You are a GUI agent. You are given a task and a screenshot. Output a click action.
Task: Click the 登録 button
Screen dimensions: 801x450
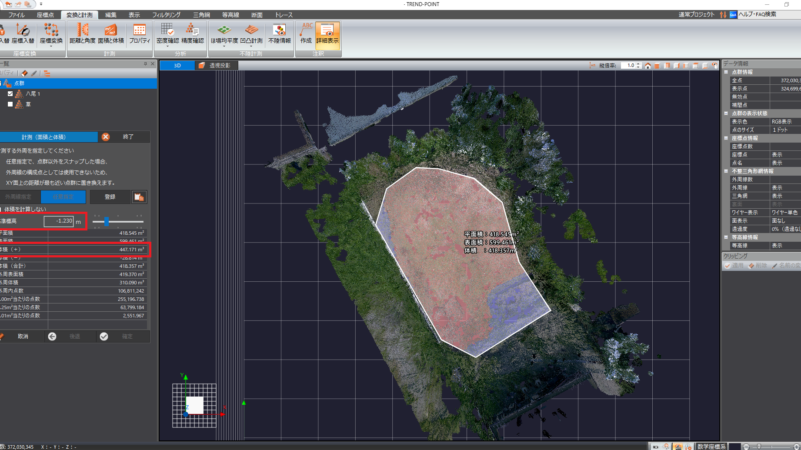pos(110,197)
